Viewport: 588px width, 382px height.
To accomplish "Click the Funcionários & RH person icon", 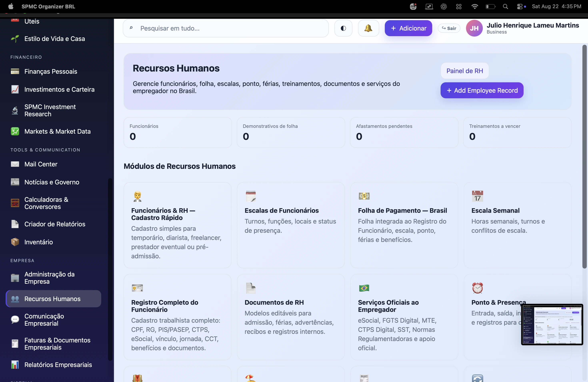I will coord(137,196).
